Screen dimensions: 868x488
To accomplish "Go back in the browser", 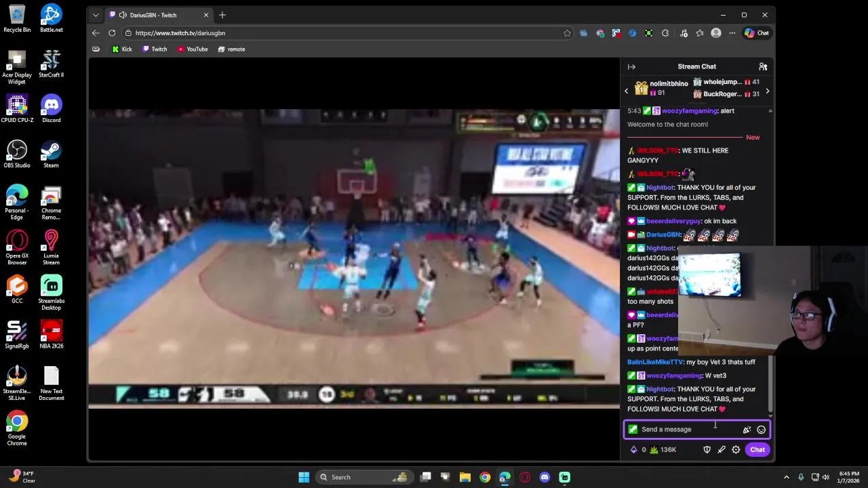I will (x=96, y=33).
